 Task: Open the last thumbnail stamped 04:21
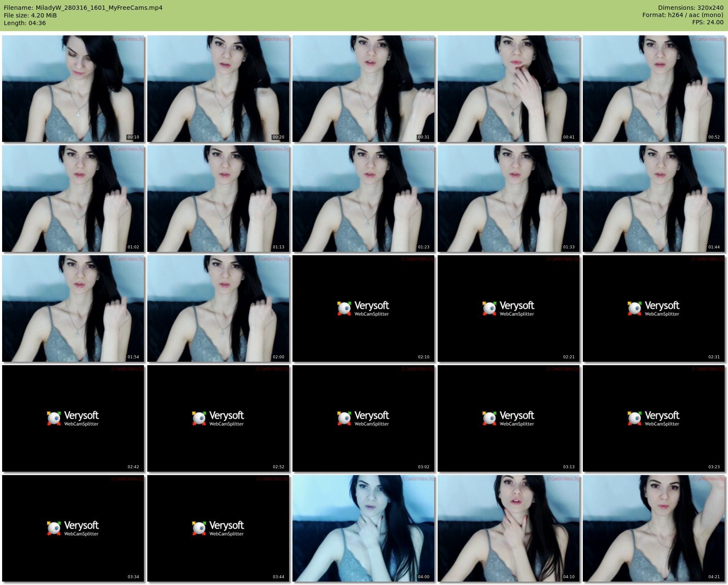pos(654,528)
